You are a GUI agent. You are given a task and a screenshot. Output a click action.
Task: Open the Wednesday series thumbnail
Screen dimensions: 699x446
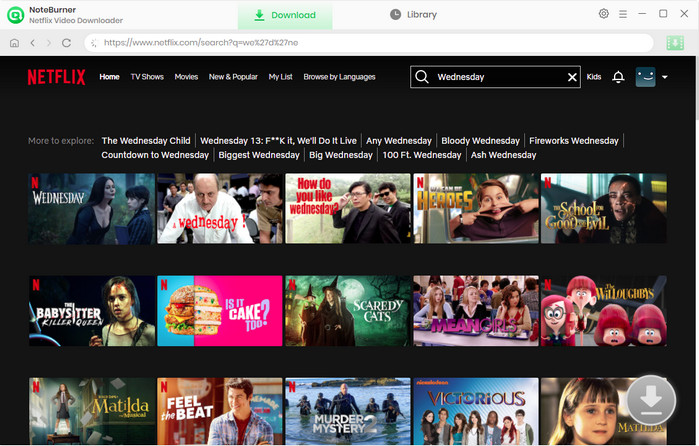coord(92,209)
